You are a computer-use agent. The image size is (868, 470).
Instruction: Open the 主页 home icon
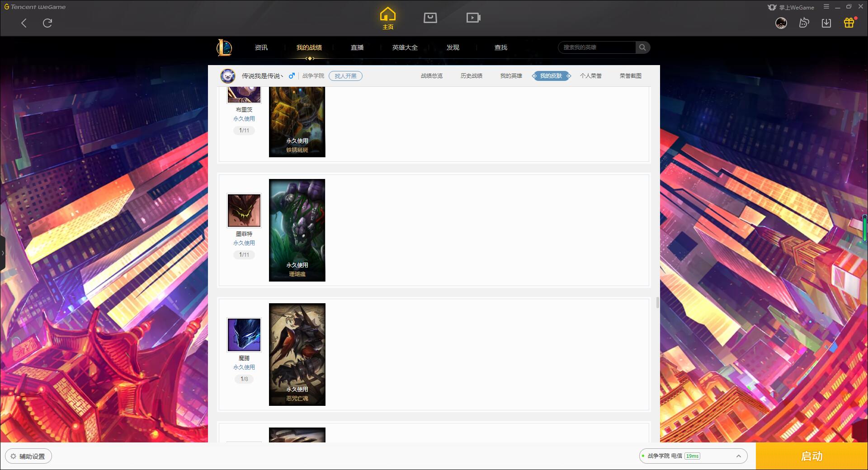(387, 19)
